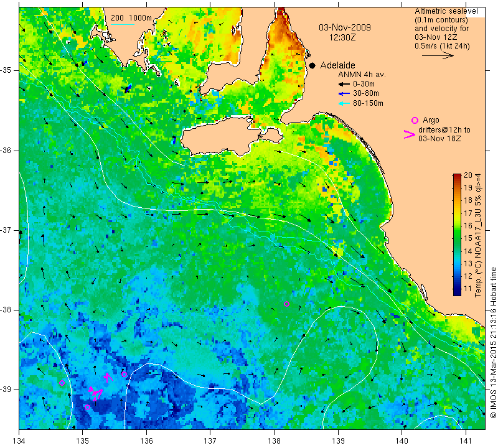The width and height of the screenshot is (498, 448).
Task: Click the '200 1000m' isobath label
Action: (131, 18)
